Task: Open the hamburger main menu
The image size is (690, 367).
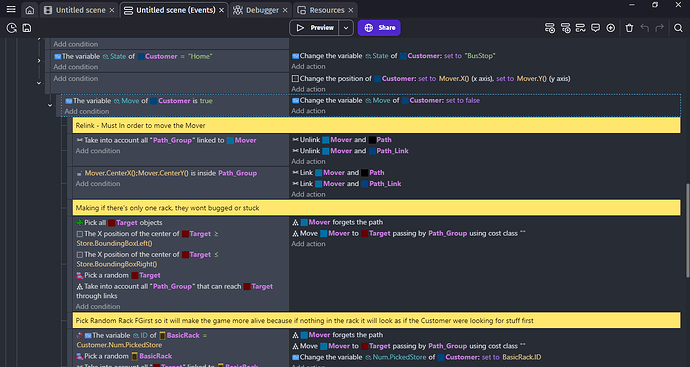Action: pyautogui.click(x=11, y=9)
